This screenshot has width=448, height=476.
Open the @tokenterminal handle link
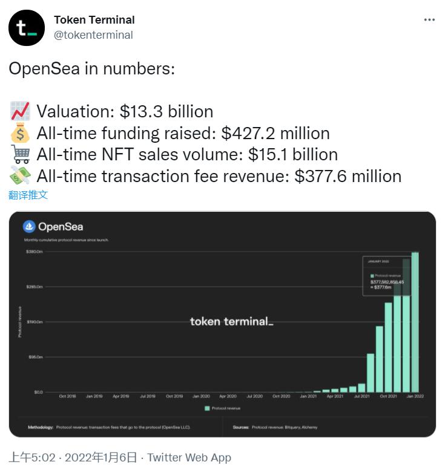pyautogui.click(x=93, y=35)
